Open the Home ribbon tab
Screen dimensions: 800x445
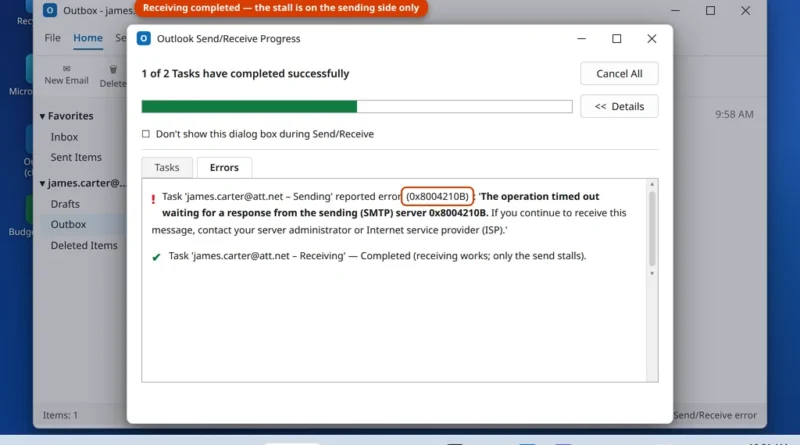point(88,38)
